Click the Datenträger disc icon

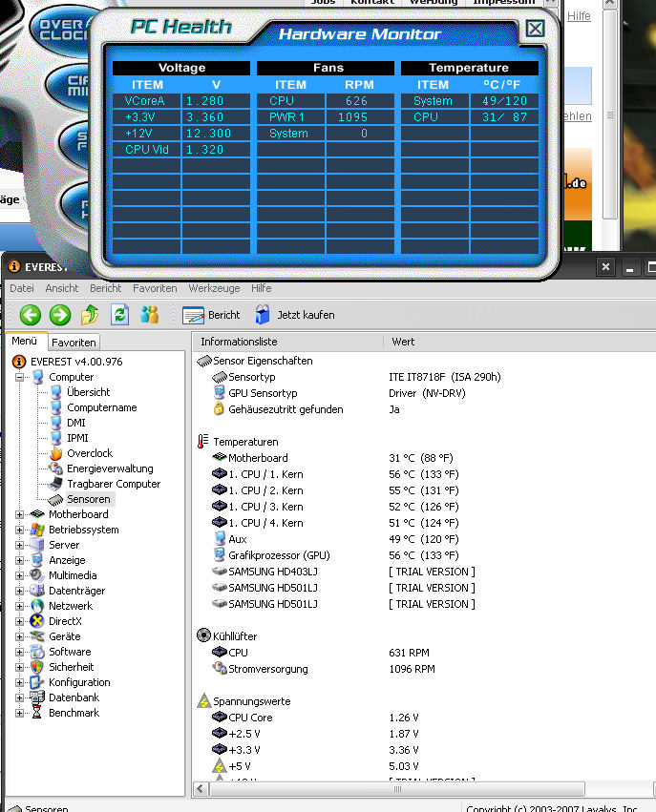click(x=37, y=591)
